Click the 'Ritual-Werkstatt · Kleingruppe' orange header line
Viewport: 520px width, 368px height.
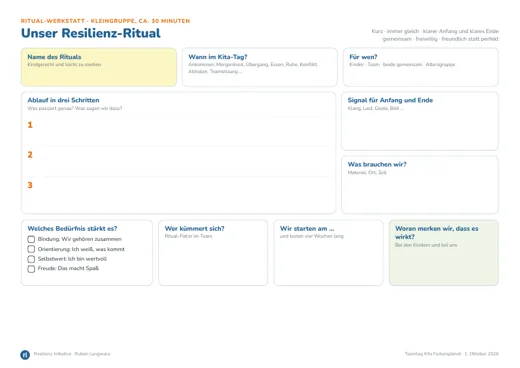(105, 21)
